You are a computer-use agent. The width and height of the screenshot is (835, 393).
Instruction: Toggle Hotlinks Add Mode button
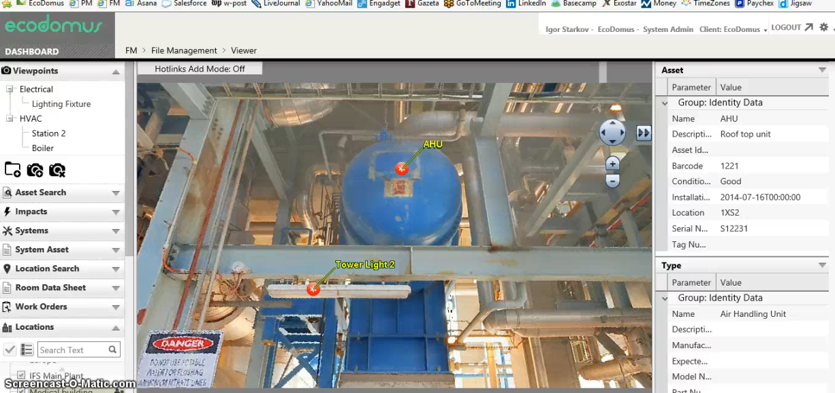tap(200, 69)
